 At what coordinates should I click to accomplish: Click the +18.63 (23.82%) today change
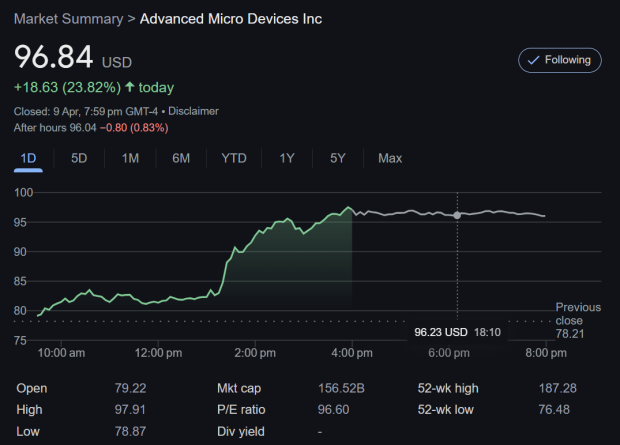tap(94, 87)
